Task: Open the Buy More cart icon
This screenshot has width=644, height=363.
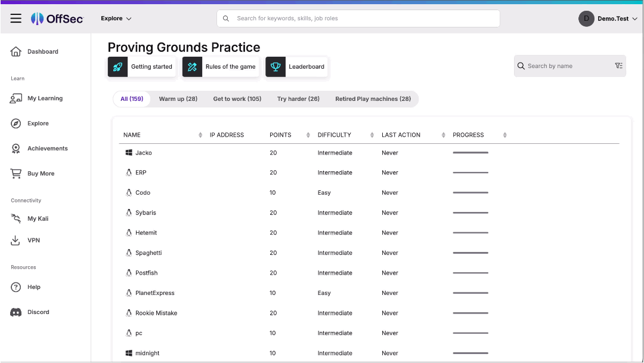Action: 16,174
